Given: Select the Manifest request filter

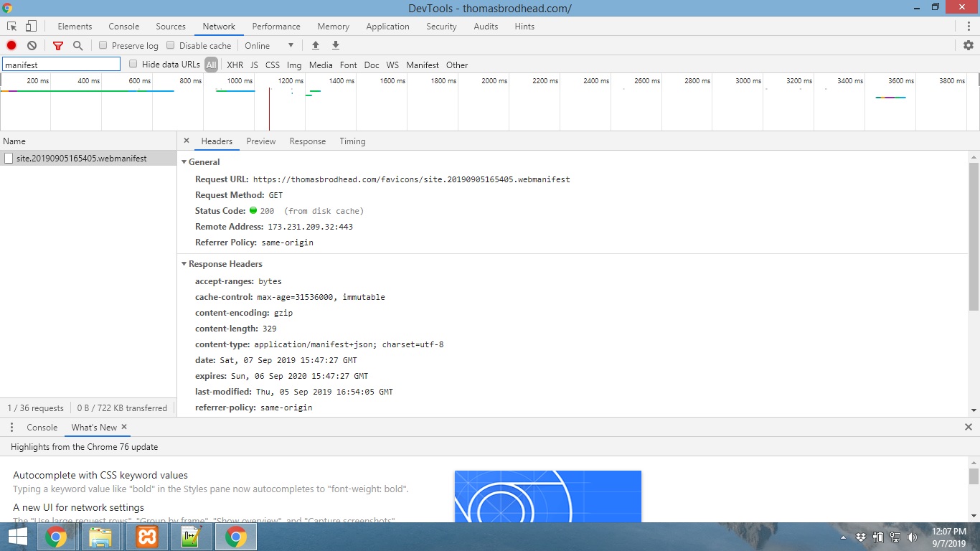Looking at the screenshot, I should click(x=423, y=65).
